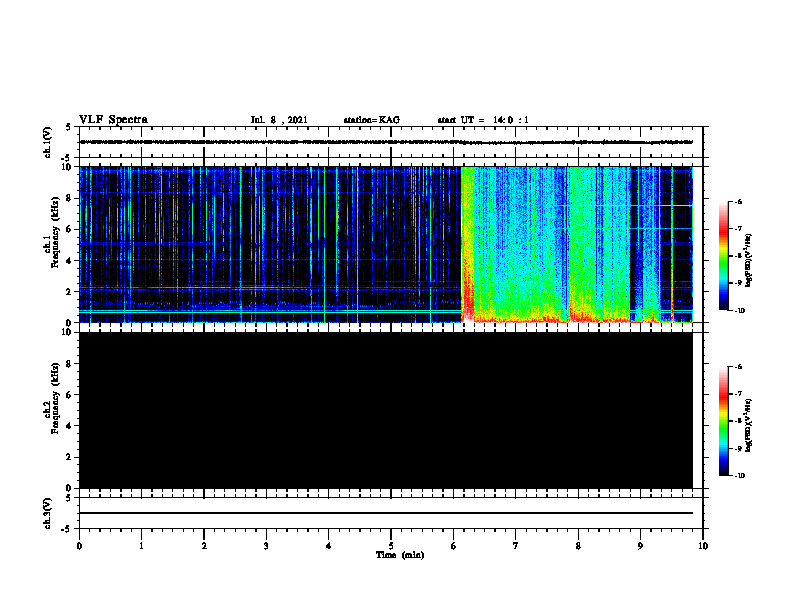Image resolution: width=792 pixels, height=612 pixels.
Task: Click the flat ch.3 voltage trace line
Action: (386, 513)
